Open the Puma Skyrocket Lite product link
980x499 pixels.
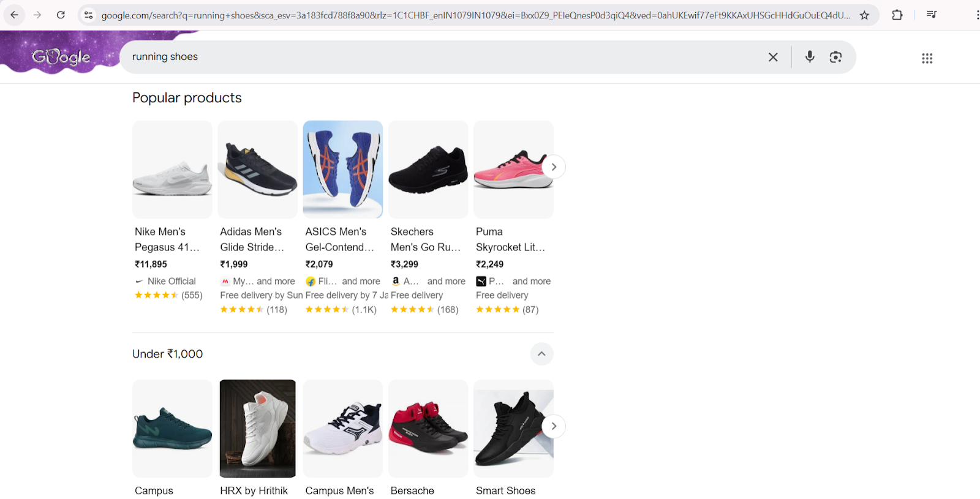[x=510, y=239]
